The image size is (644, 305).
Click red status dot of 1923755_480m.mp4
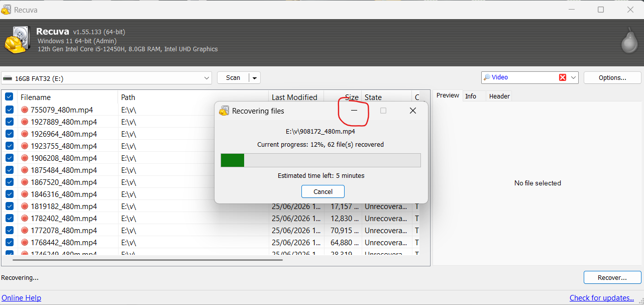point(25,146)
